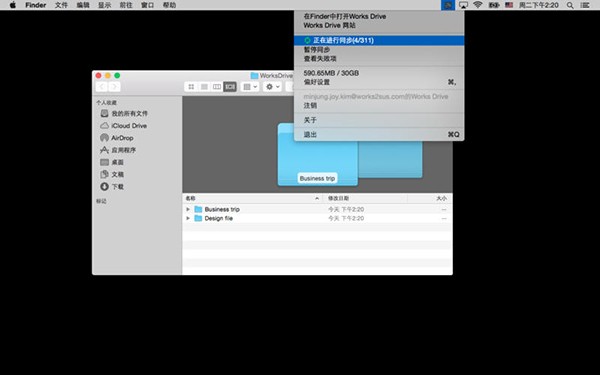
Task: Expand the Business trip folder triangle
Action: point(188,209)
